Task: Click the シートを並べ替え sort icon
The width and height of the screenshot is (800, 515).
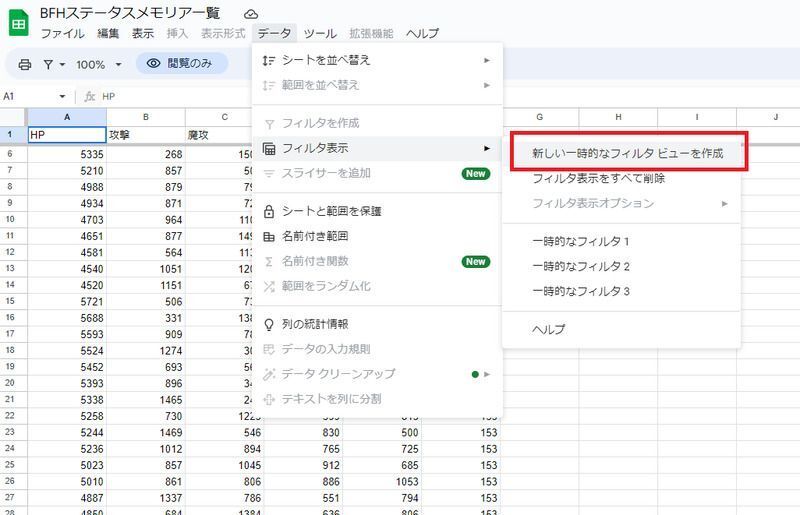Action: tap(268, 60)
